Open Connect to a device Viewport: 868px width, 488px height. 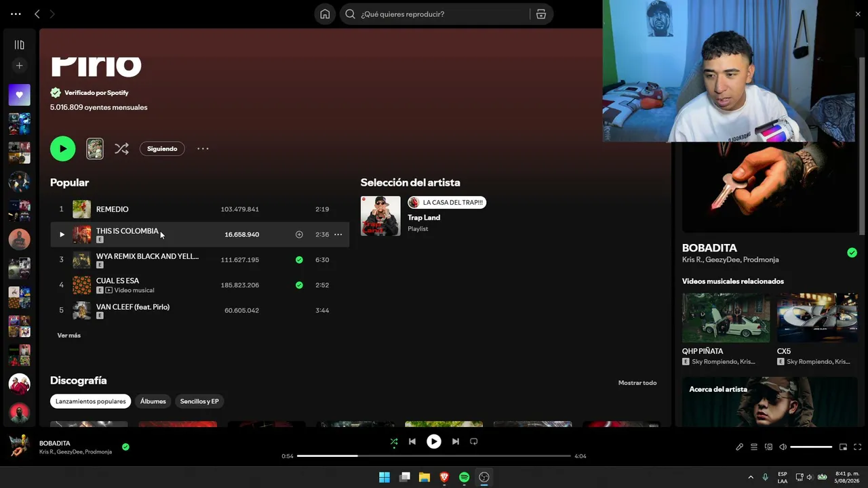[768, 447]
